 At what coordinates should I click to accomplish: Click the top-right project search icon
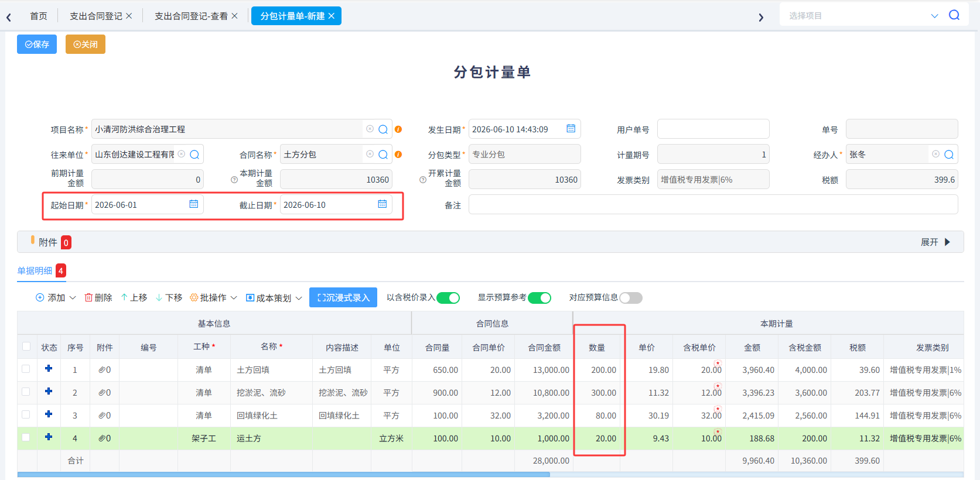[954, 15]
